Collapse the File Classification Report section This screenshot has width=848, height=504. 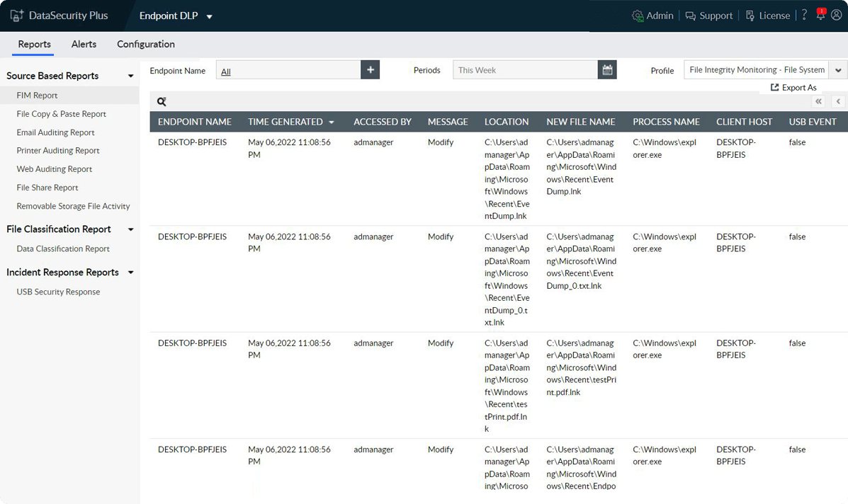130,229
